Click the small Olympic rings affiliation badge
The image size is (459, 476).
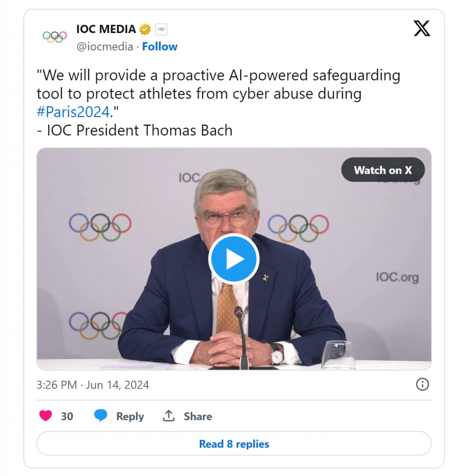pyautogui.click(x=161, y=29)
